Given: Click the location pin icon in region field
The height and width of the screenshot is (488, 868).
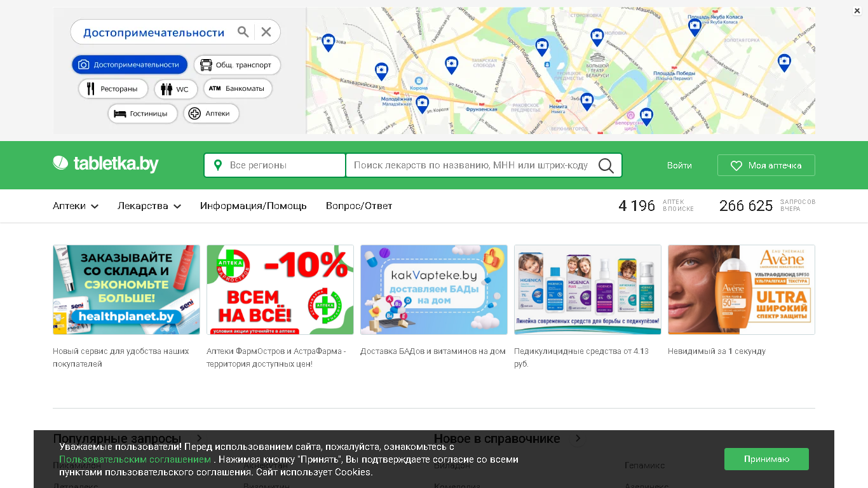Looking at the screenshot, I should pos(218,165).
